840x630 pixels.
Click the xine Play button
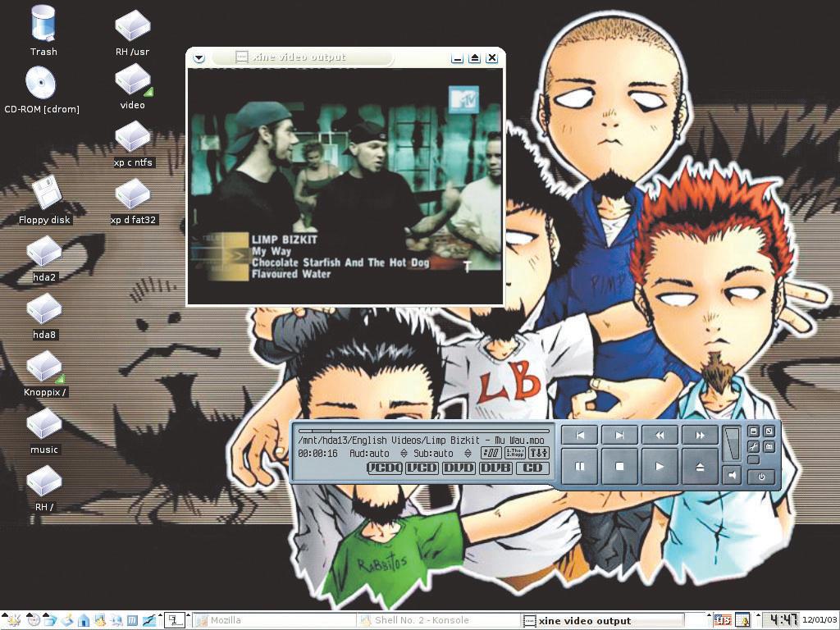pos(660,467)
